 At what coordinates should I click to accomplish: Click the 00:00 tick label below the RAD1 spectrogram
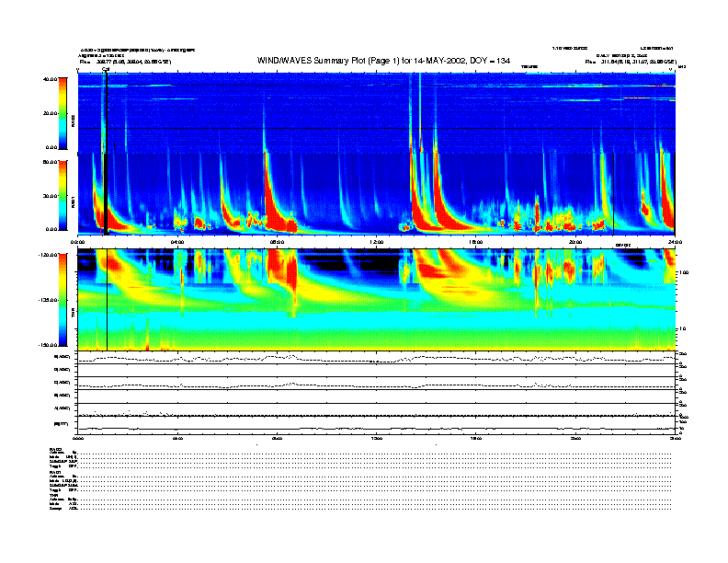pos(77,242)
